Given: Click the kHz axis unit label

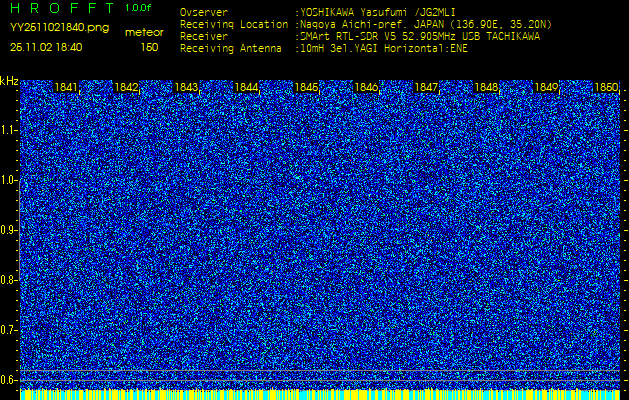Looking at the screenshot, I should coord(9,81).
